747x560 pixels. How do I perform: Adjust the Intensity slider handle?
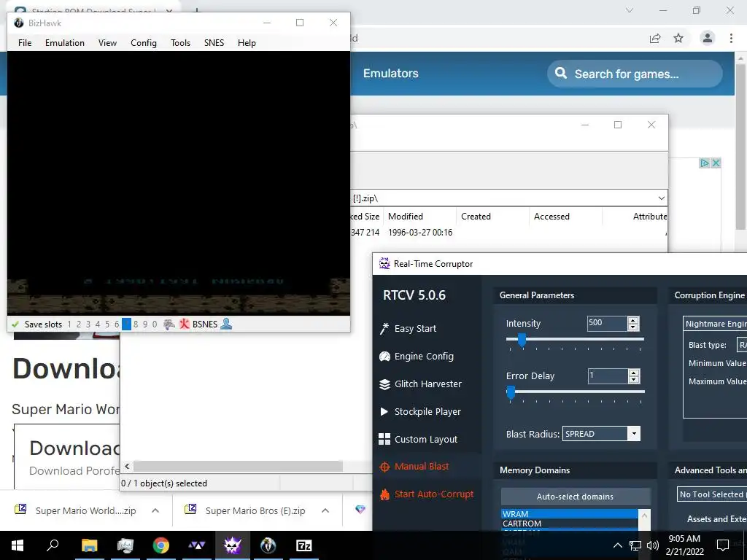pos(522,340)
